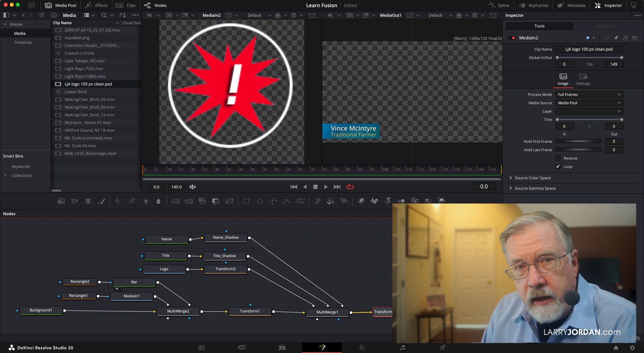Open the Media Source dropdown
Image resolution: width=644 pixels, height=353 pixels.
coord(589,103)
